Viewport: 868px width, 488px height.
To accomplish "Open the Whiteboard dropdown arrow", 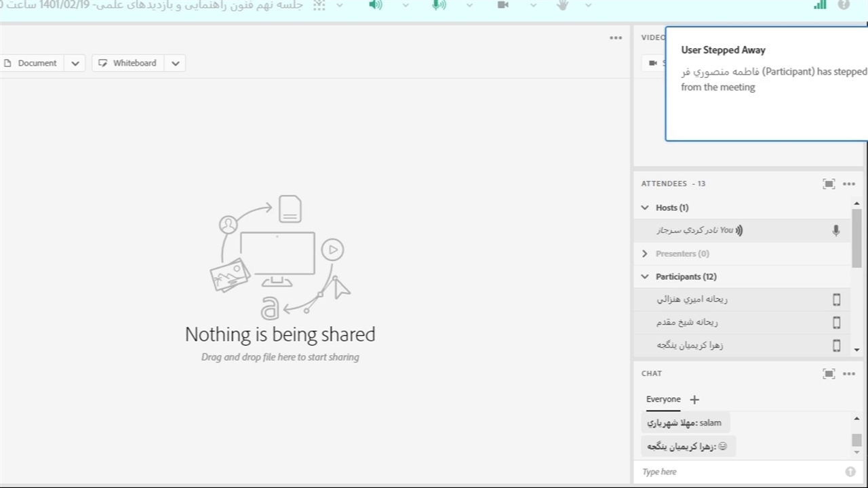I will 176,63.
